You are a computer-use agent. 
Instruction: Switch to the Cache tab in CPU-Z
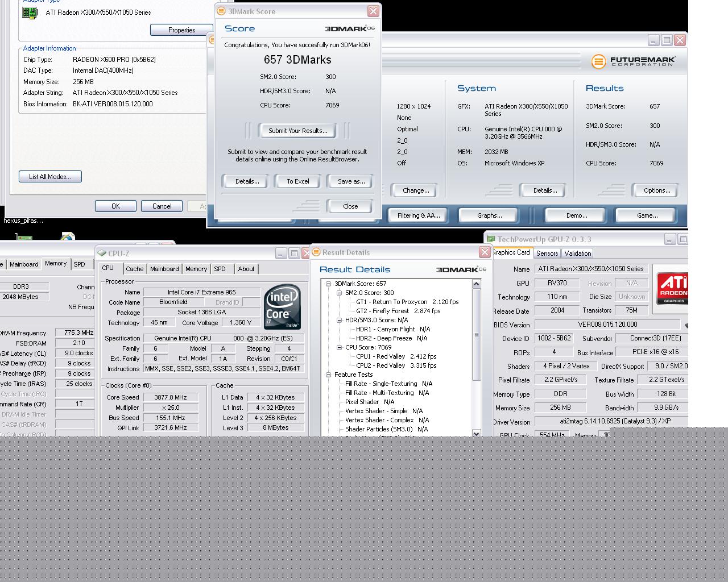(135, 269)
